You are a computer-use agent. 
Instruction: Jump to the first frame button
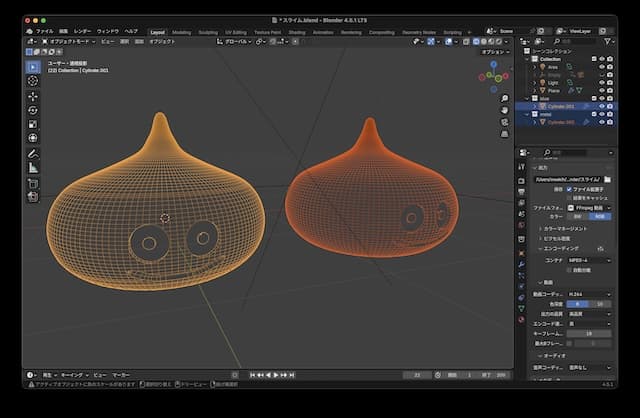click(x=253, y=375)
